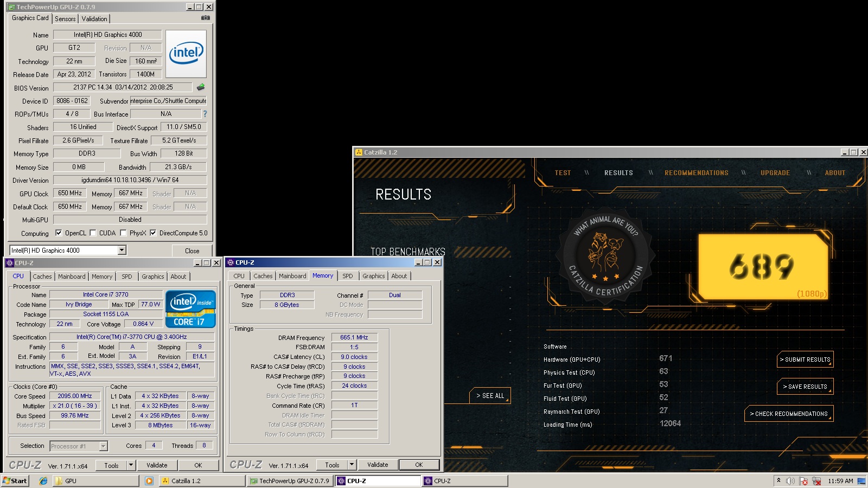Click the SUBMIT RESULTS button

[805, 359]
